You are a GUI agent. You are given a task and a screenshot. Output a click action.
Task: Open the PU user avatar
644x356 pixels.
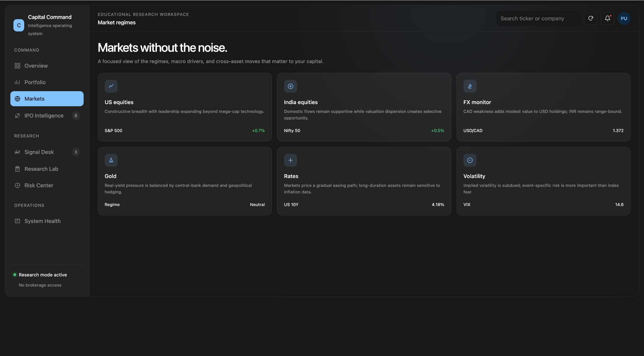624,19
